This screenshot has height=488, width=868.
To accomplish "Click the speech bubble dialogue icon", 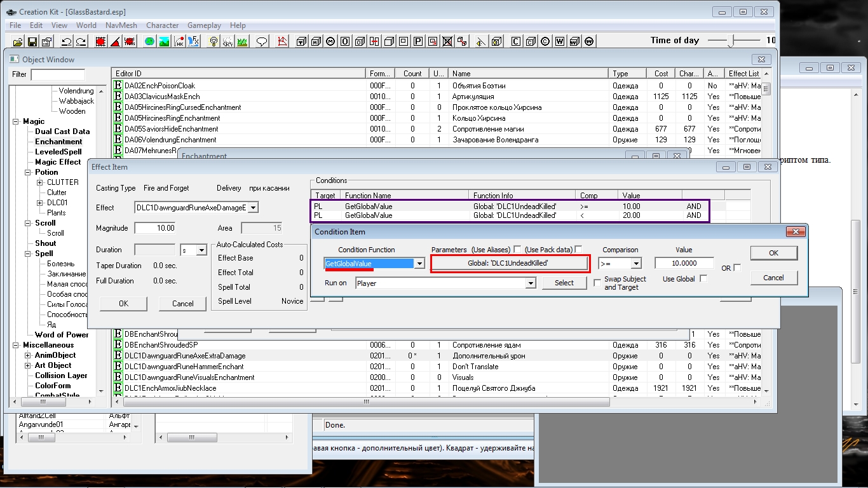I will pos(261,42).
